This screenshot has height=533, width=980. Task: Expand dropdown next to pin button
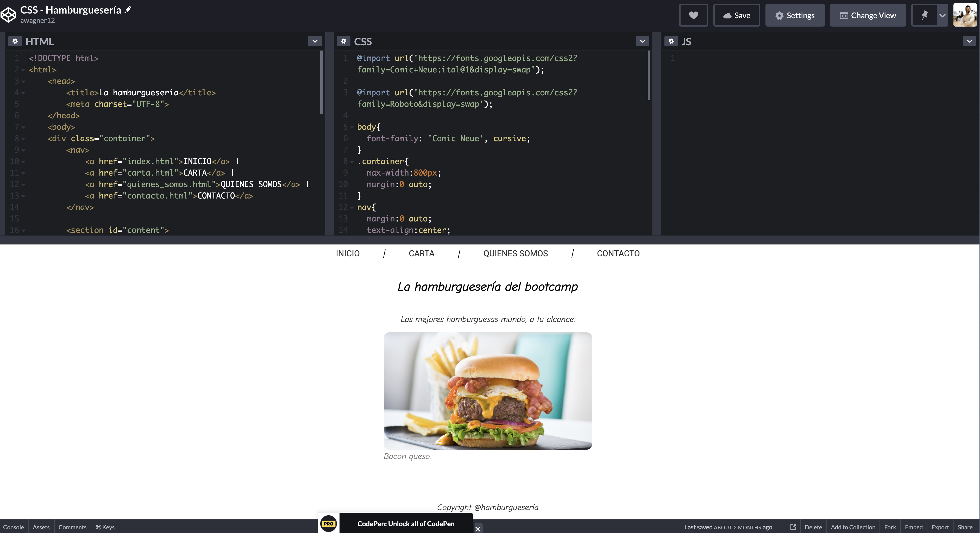point(942,15)
